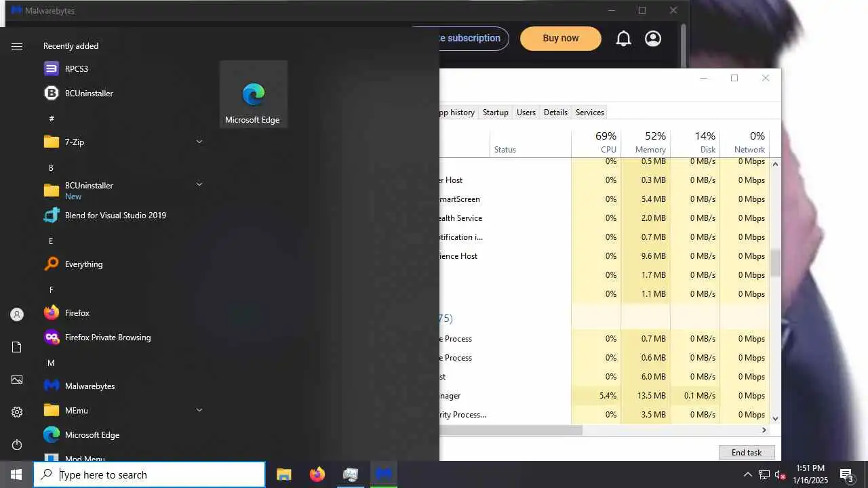Open BCUninstaller folder marked New
The height and width of the screenshot is (488, 868).
coord(122,190)
